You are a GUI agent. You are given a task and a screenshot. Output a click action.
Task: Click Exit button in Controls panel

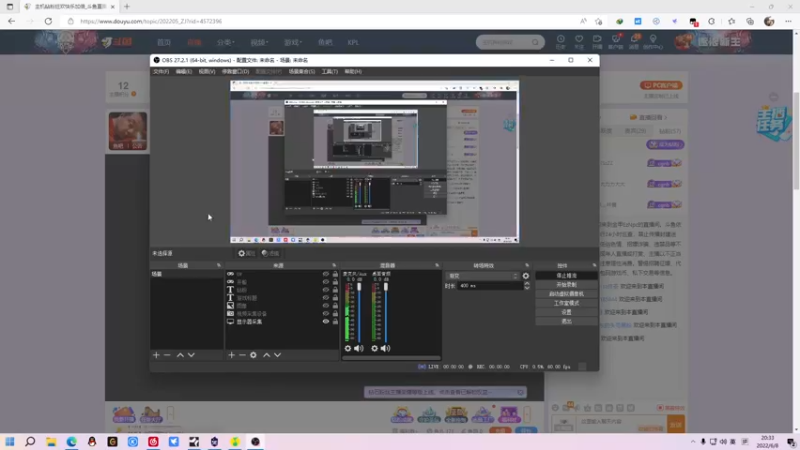[566, 321]
